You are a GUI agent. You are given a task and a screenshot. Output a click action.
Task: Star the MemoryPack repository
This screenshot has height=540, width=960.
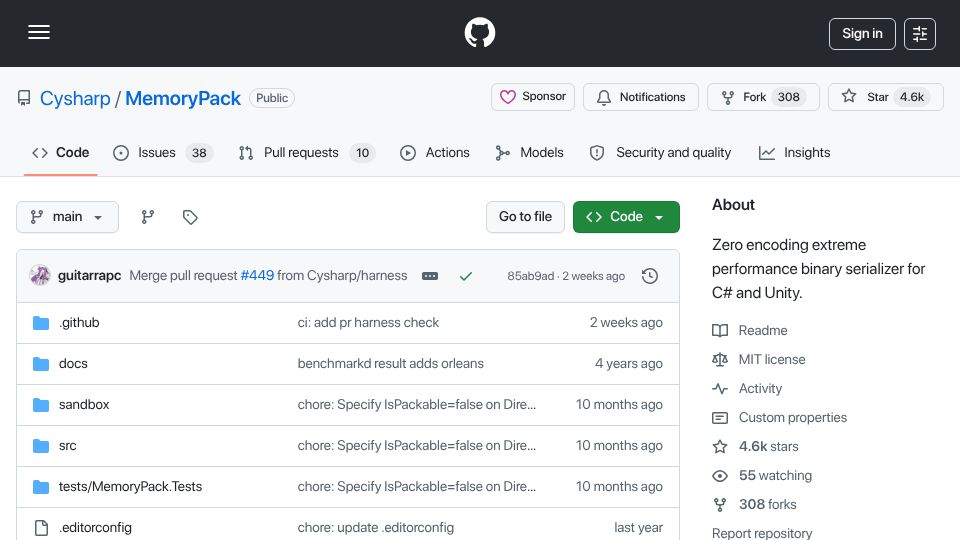pyautogui.click(x=885, y=97)
